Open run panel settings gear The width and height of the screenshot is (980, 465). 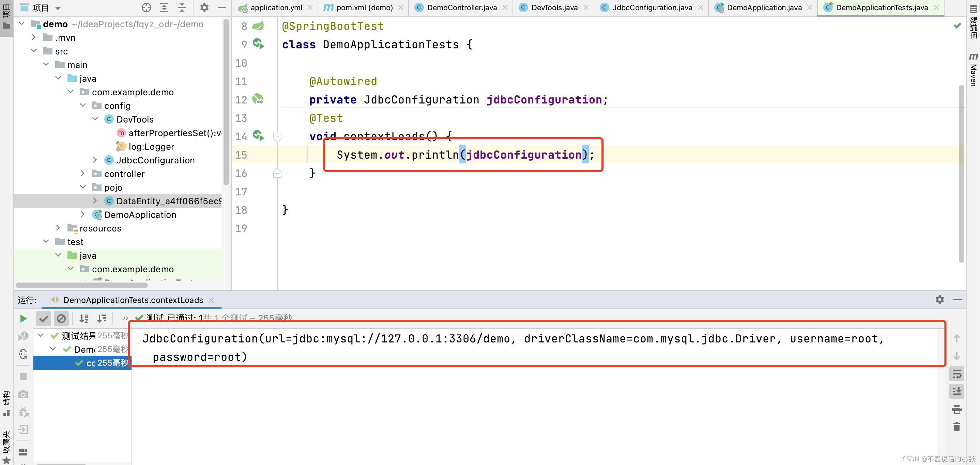point(940,300)
